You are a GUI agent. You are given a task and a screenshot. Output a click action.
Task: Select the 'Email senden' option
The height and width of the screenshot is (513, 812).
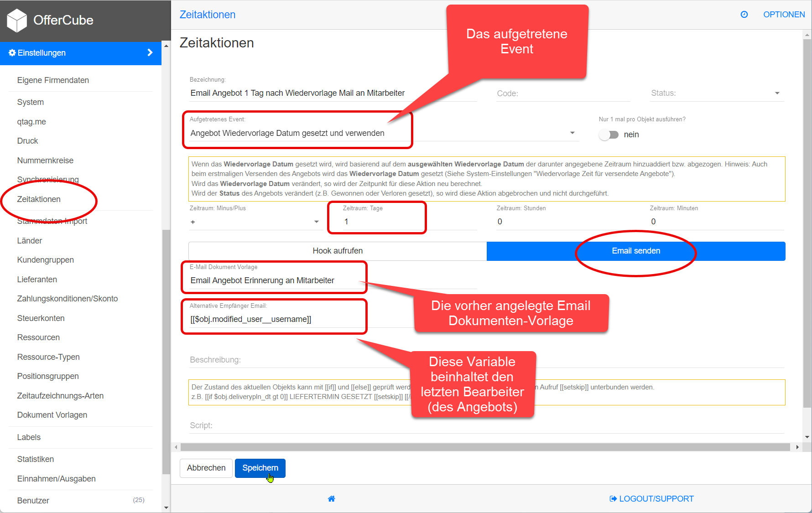click(635, 251)
